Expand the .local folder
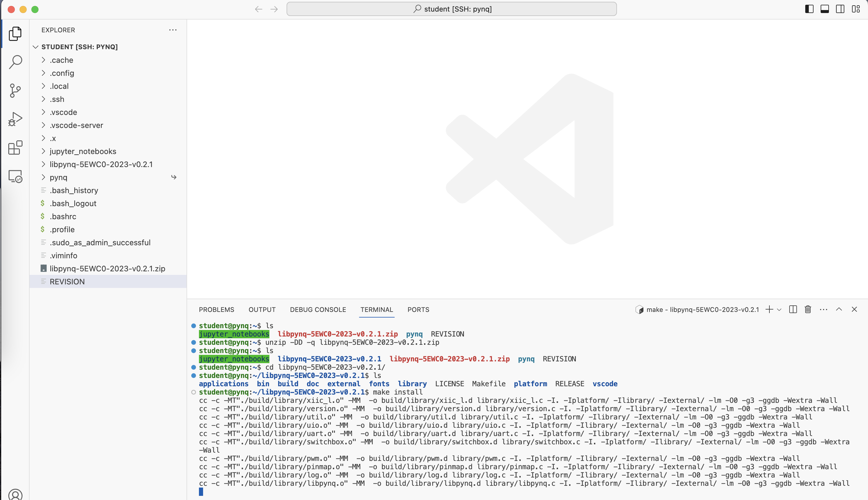Viewport: 868px width, 500px height. tap(108, 86)
